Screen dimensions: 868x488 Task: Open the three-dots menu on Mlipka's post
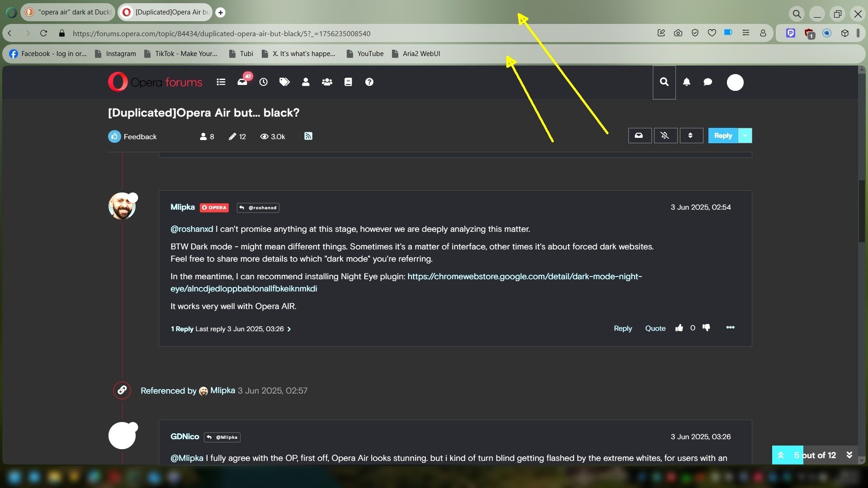pos(730,328)
